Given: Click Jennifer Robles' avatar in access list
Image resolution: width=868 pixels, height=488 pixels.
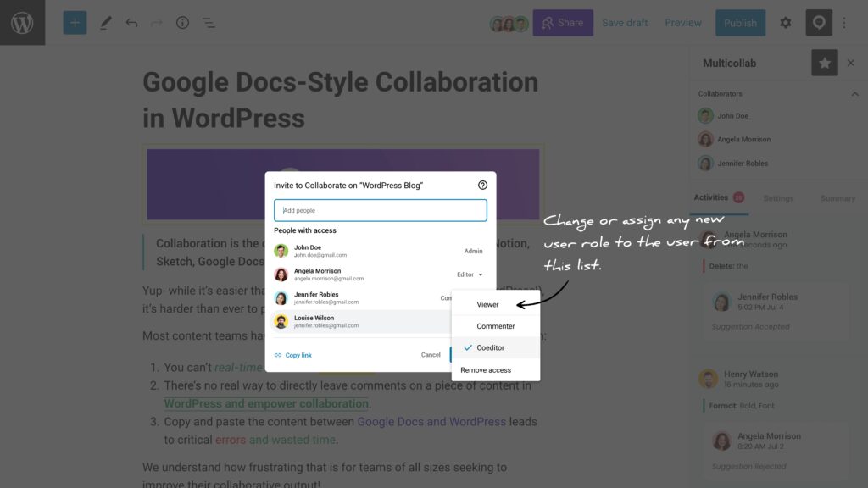Looking at the screenshot, I should (x=281, y=298).
